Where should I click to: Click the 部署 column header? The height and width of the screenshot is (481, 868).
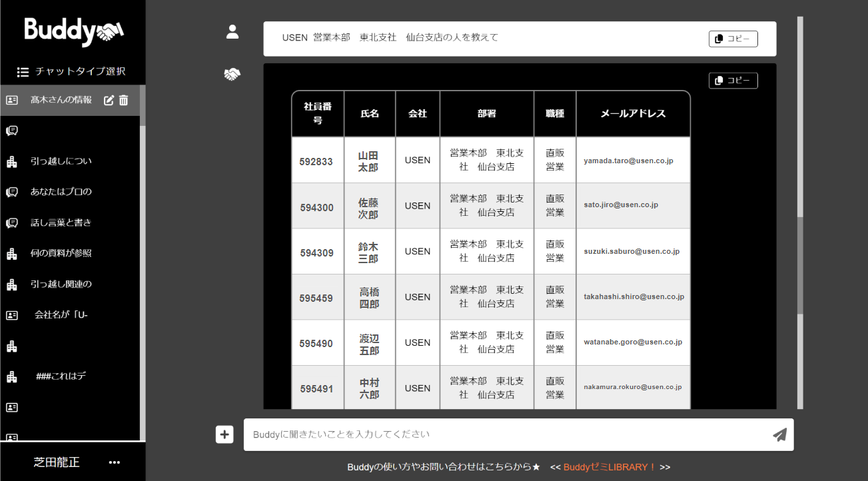pos(487,113)
